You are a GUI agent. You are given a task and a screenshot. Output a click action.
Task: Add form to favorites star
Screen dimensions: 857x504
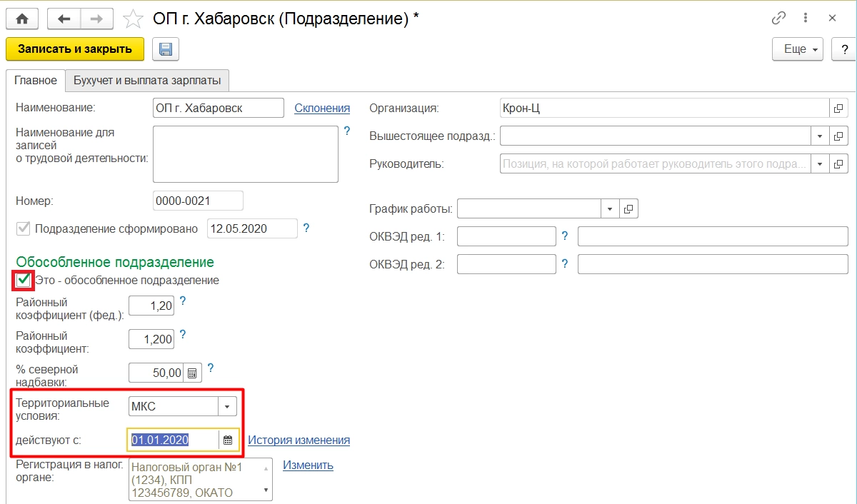[132, 18]
